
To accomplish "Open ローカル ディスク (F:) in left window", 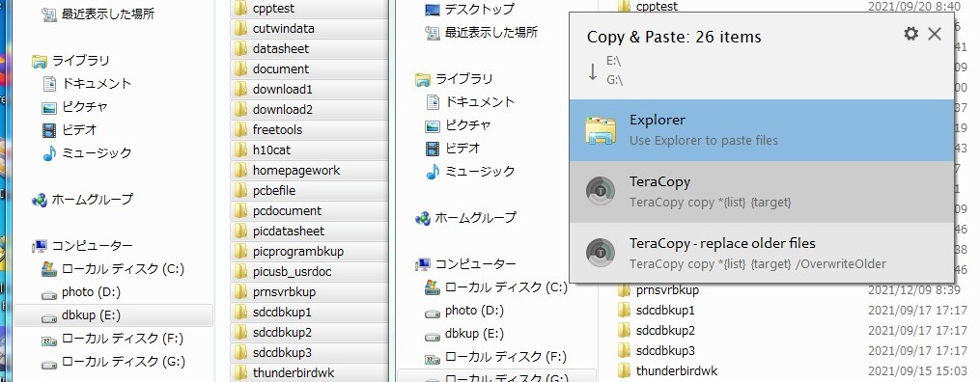I will [113, 339].
